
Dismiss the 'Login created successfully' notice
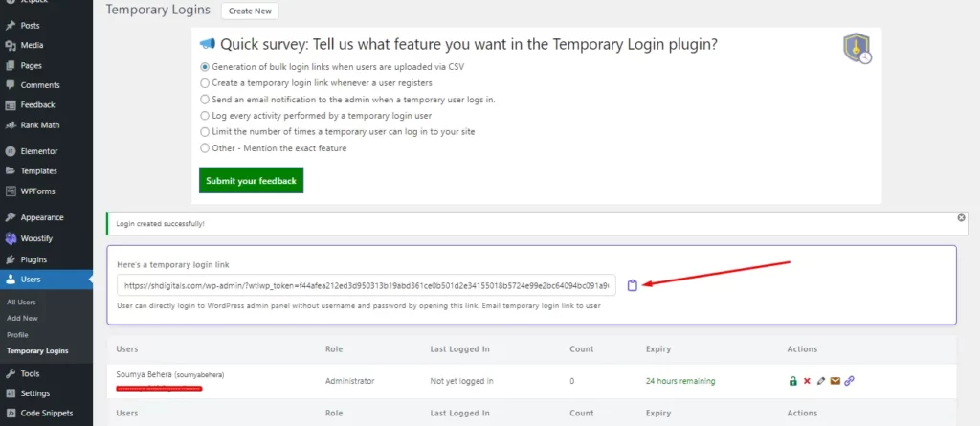[x=961, y=217]
